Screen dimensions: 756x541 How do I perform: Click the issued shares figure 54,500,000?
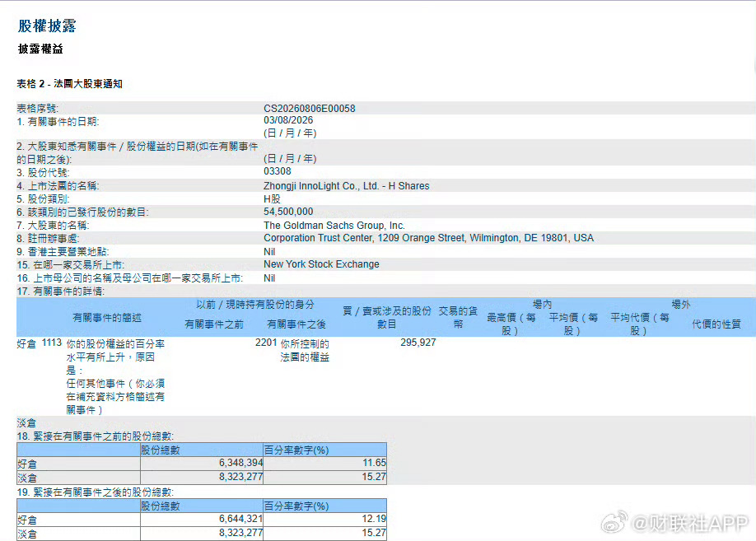pyautogui.click(x=288, y=211)
